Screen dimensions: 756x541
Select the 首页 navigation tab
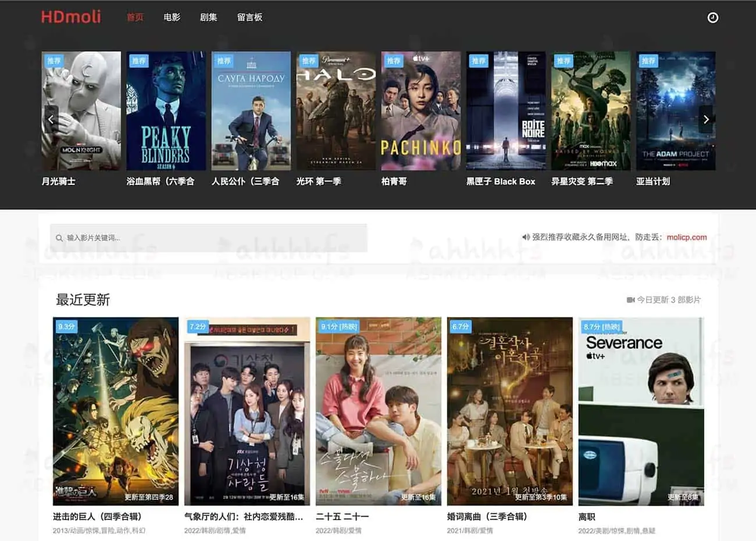click(x=135, y=17)
